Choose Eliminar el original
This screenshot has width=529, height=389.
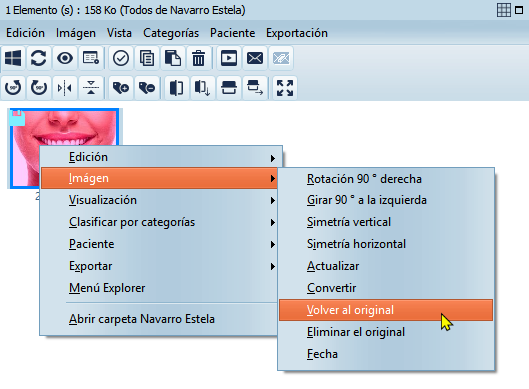(x=386, y=332)
